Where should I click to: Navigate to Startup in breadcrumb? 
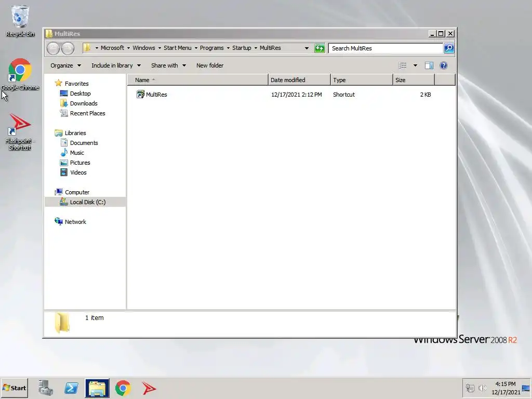click(x=242, y=48)
